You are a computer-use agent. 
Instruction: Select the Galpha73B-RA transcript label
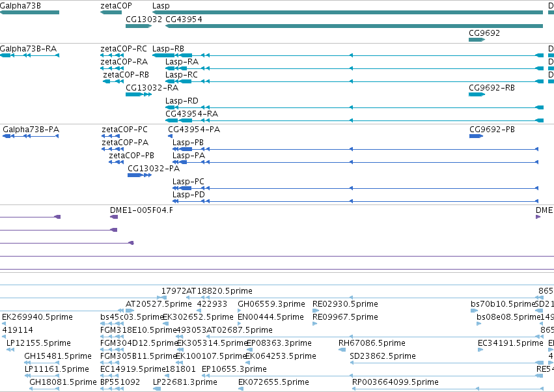[28, 49]
